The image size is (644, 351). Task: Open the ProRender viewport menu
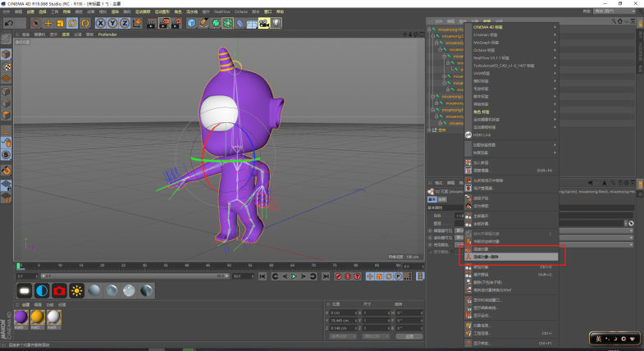pos(107,34)
